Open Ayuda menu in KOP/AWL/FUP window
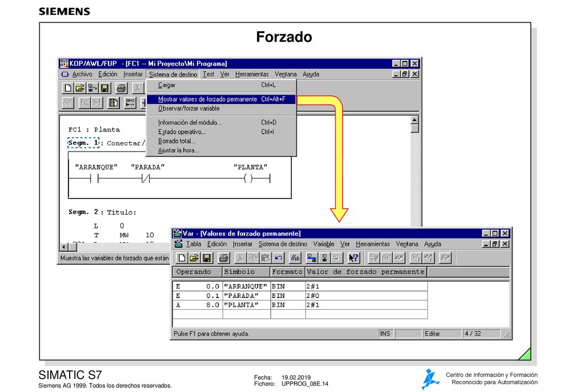The image size is (566, 392). 311,74
